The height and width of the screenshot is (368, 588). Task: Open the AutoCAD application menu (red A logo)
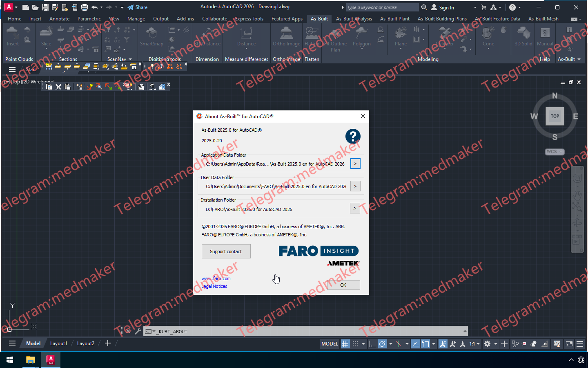(9, 7)
